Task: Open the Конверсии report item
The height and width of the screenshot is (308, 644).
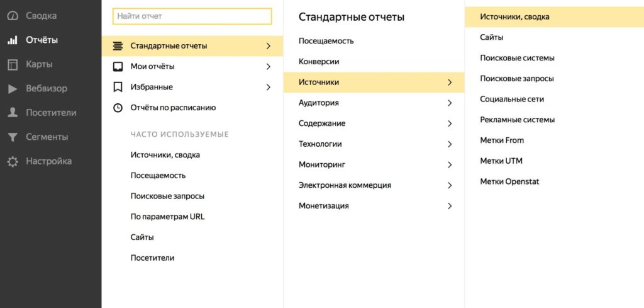Action: pyautogui.click(x=319, y=62)
